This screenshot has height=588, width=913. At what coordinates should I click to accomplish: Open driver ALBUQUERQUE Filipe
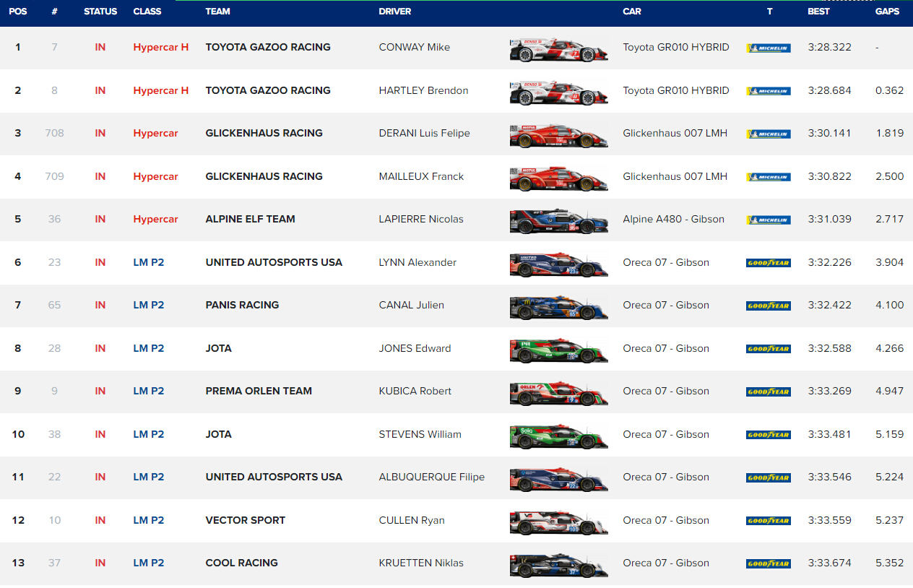pos(431,477)
